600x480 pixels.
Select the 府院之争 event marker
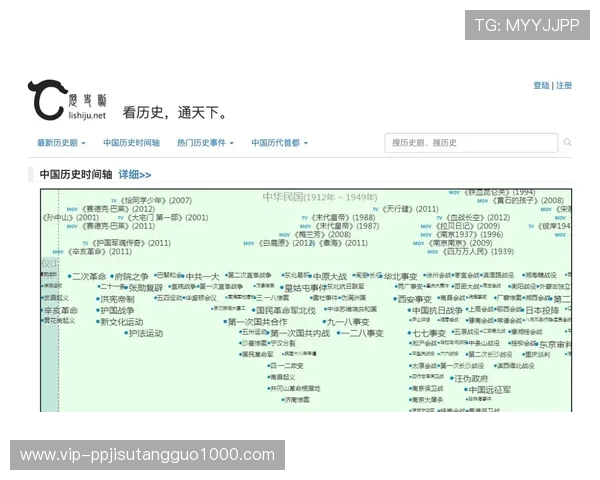click(131, 276)
